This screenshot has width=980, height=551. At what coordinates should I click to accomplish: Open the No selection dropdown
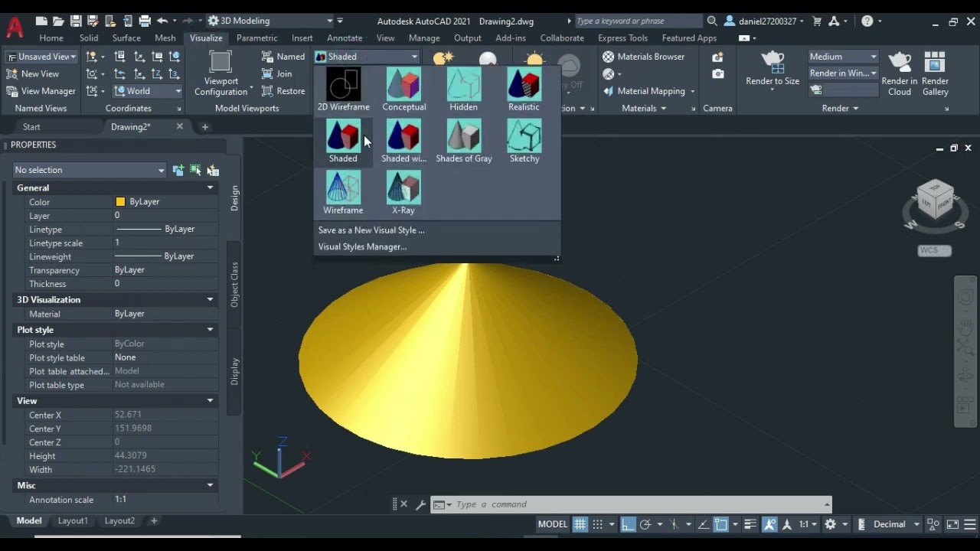[x=89, y=170]
